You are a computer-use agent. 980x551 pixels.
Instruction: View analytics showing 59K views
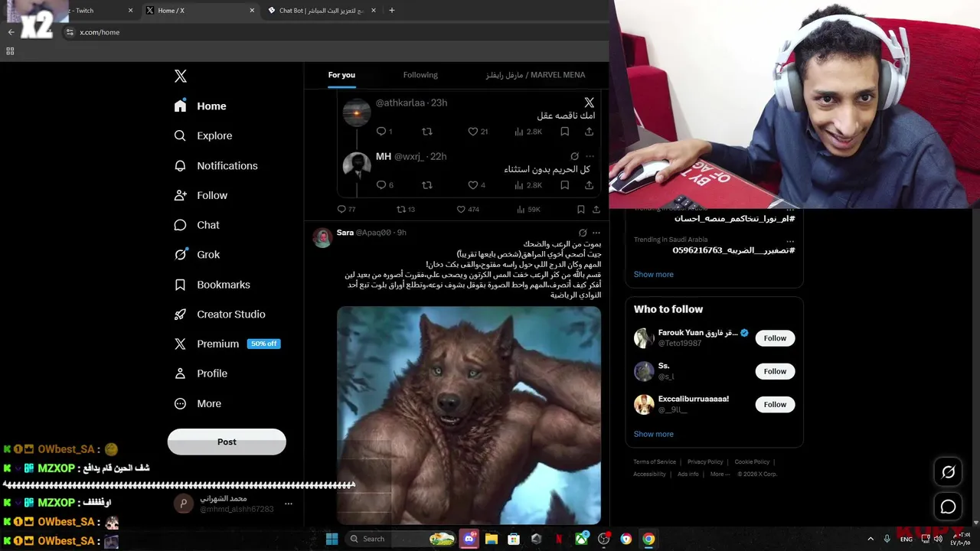click(528, 209)
